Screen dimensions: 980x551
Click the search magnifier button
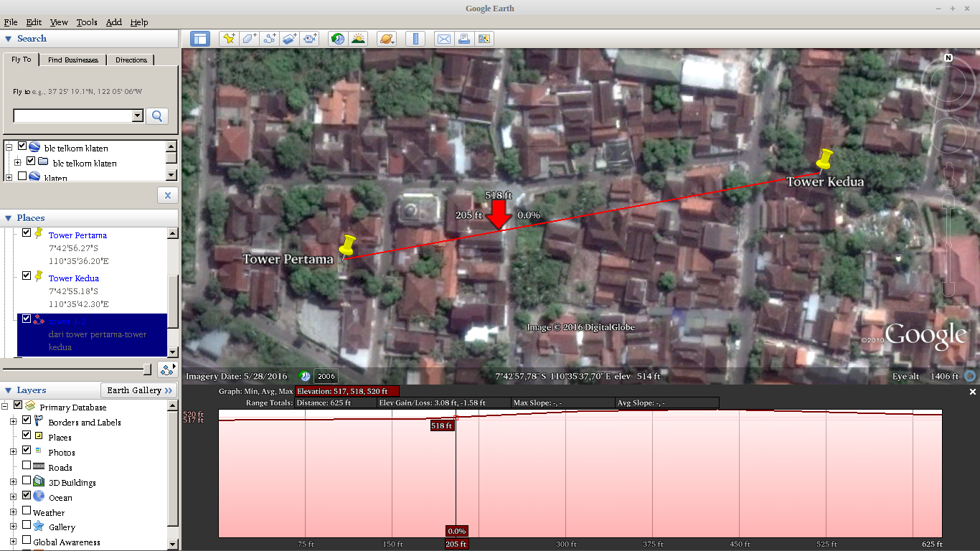click(x=157, y=116)
